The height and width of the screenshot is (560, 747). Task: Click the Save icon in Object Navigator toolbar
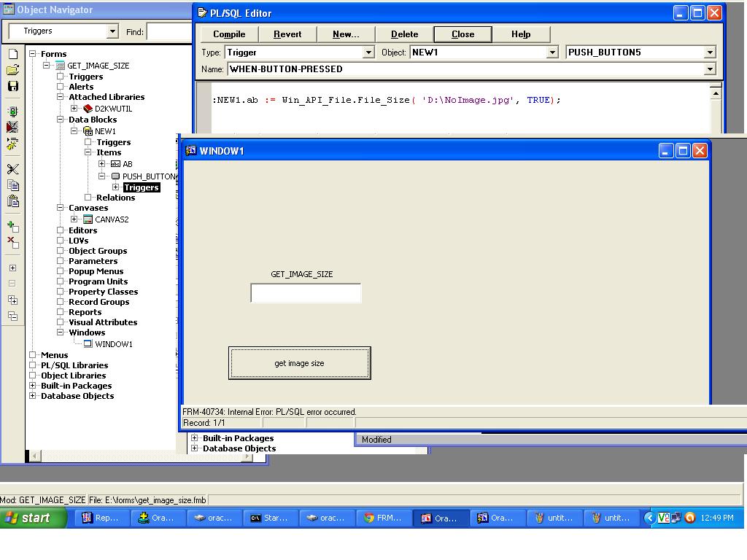click(12, 86)
